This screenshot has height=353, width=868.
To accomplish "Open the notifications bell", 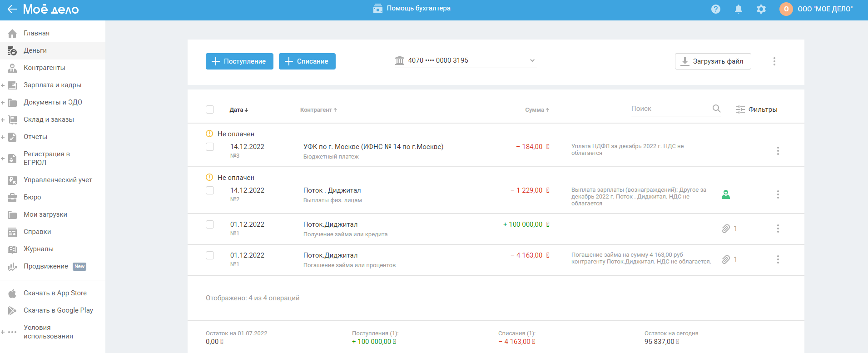I will tap(739, 9).
